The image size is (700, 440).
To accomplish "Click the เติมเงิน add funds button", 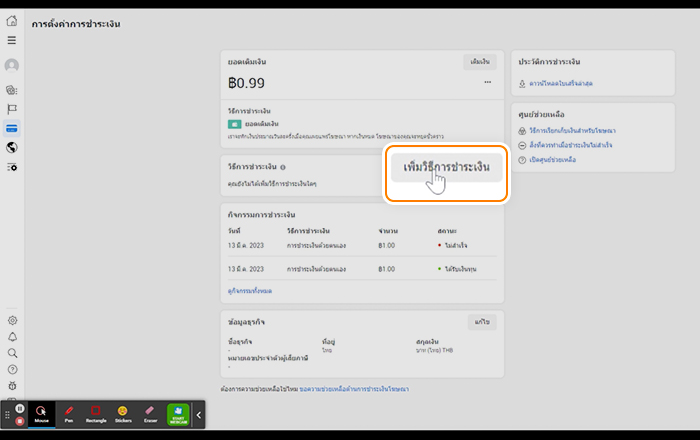I will coord(480,62).
